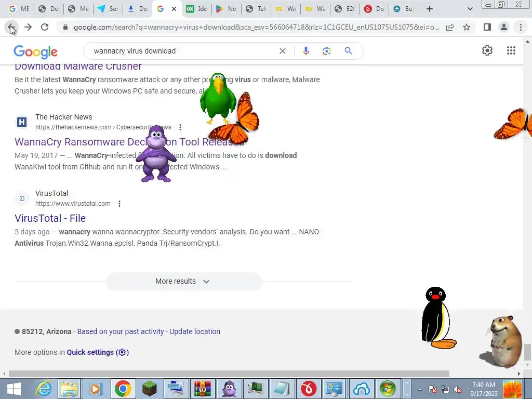The image size is (532, 399).
Task: Open the browser side panel
Action: (487, 27)
